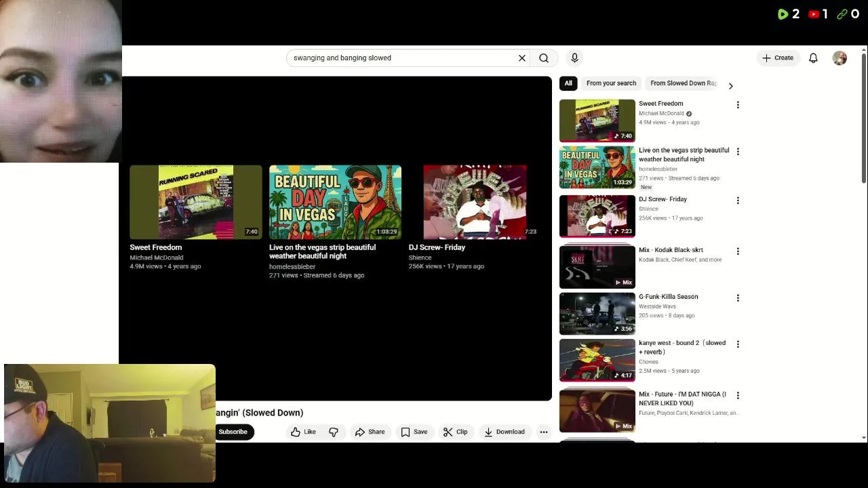Click red YouTube counter icon in overlay
The width and height of the screenshot is (868, 488).
tap(813, 14)
